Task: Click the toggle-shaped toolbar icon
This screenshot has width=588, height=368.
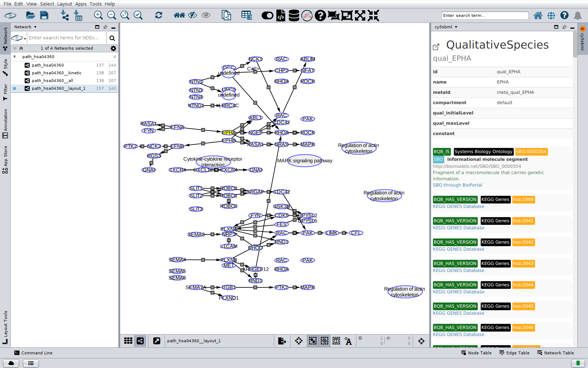Action: pos(267,15)
